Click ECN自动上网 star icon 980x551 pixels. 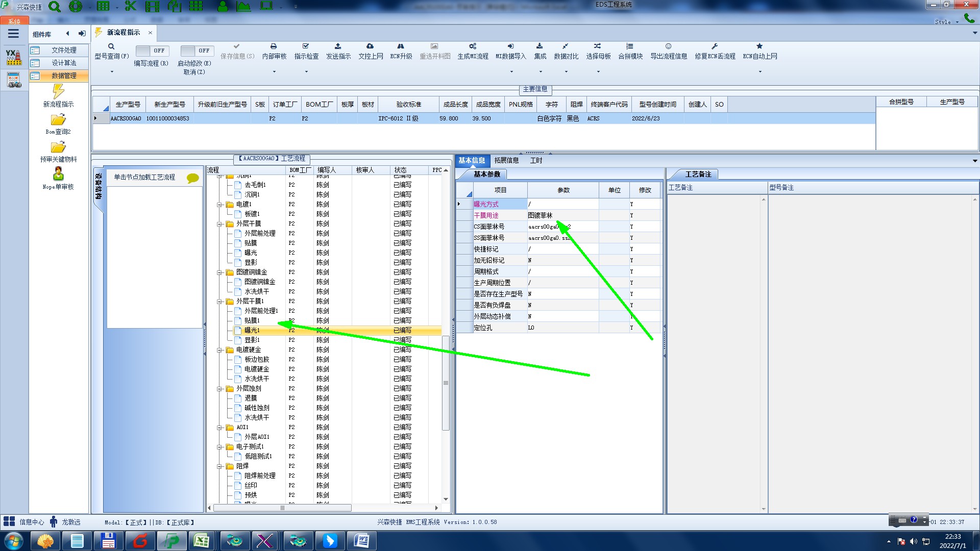click(759, 46)
